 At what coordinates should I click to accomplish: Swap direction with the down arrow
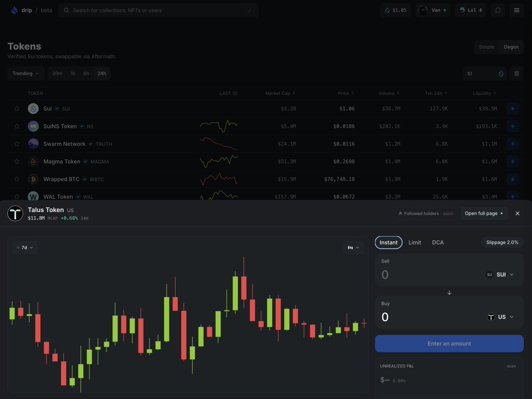[450, 293]
